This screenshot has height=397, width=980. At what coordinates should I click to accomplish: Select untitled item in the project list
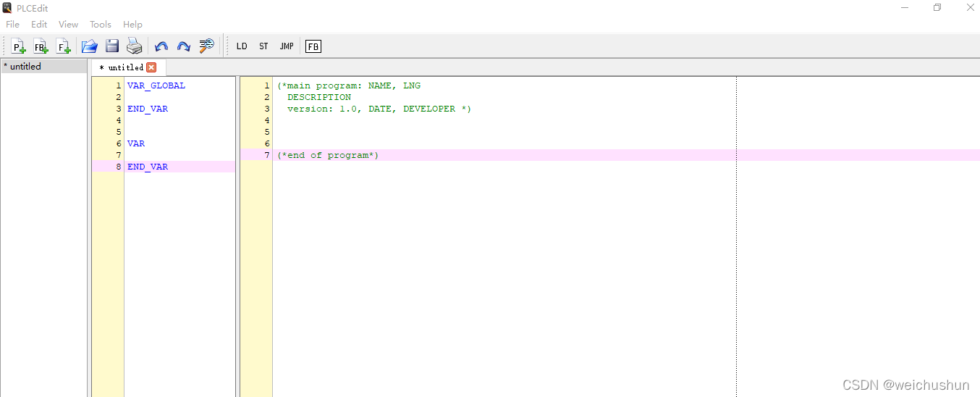pyautogui.click(x=43, y=66)
